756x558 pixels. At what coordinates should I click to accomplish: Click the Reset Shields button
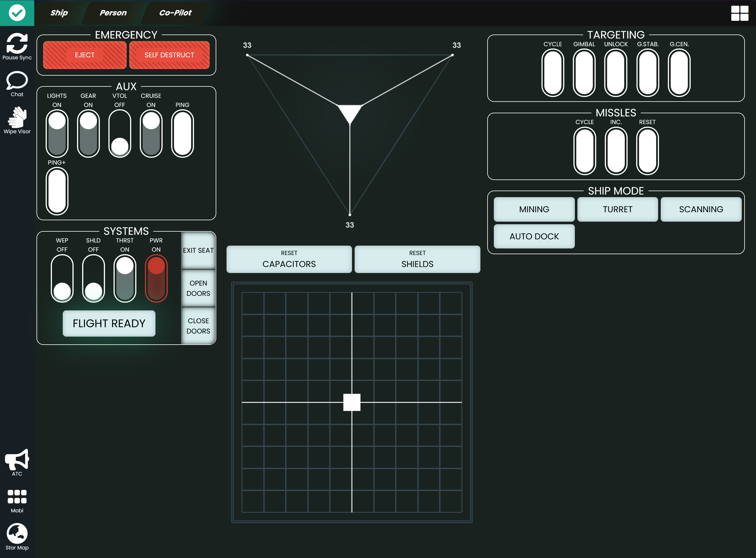pos(417,259)
